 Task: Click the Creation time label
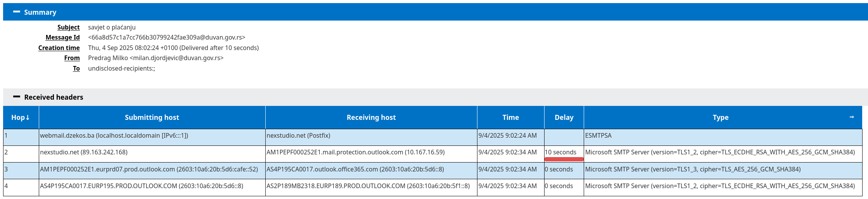click(x=59, y=48)
